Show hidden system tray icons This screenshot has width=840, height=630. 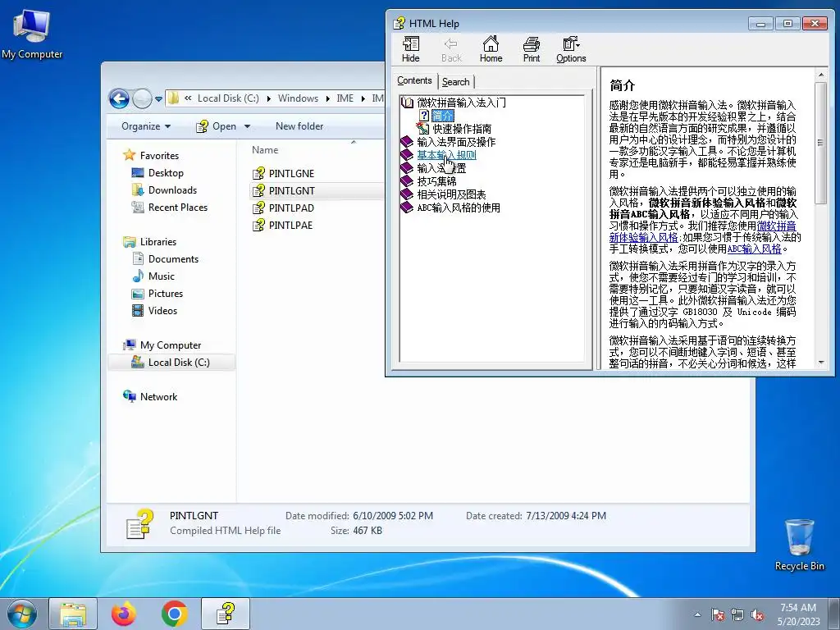[697, 614]
